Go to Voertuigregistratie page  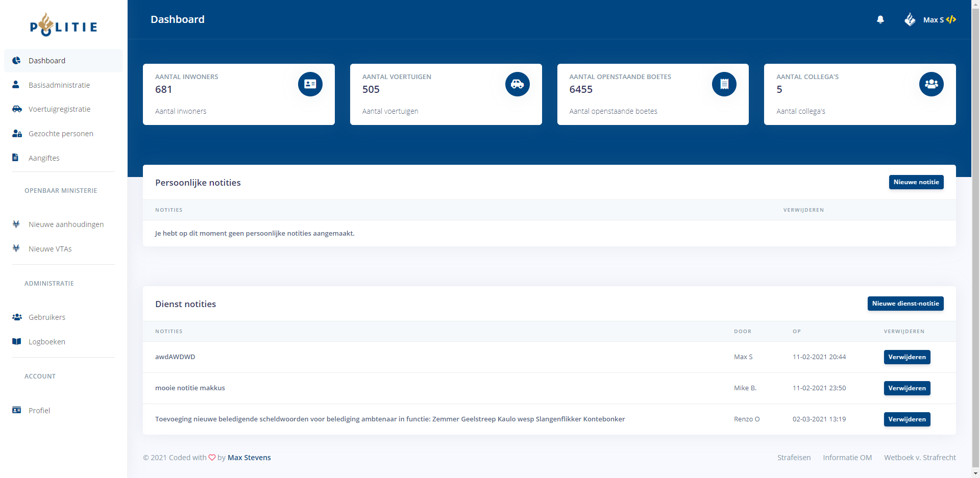(59, 109)
